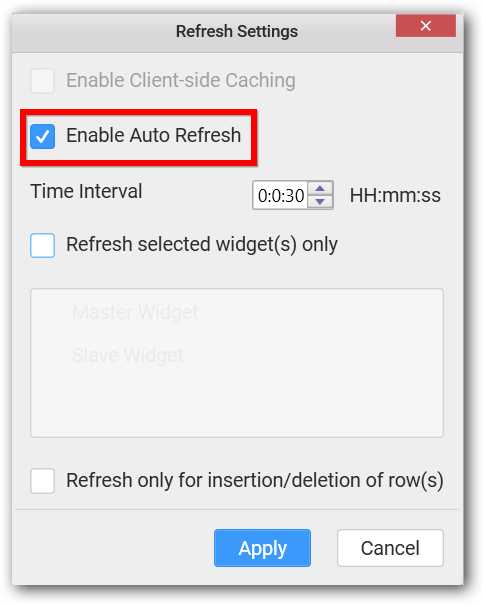
Task: Focus the time interval field showing 0:0:30
Action: (280, 196)
